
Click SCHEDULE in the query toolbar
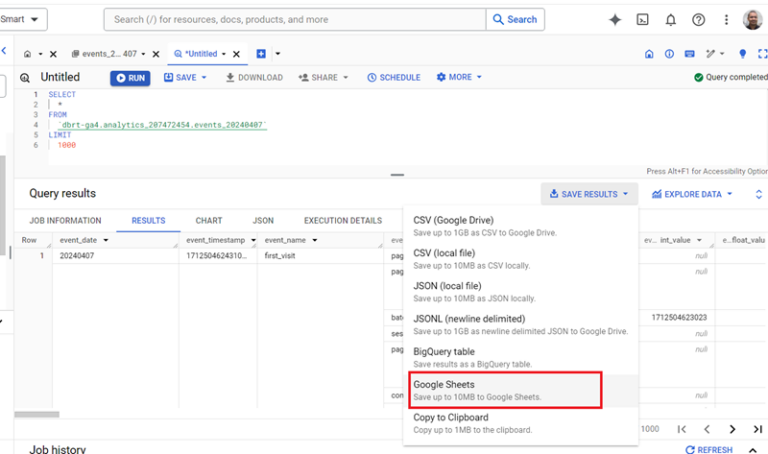tap(394, 77)
